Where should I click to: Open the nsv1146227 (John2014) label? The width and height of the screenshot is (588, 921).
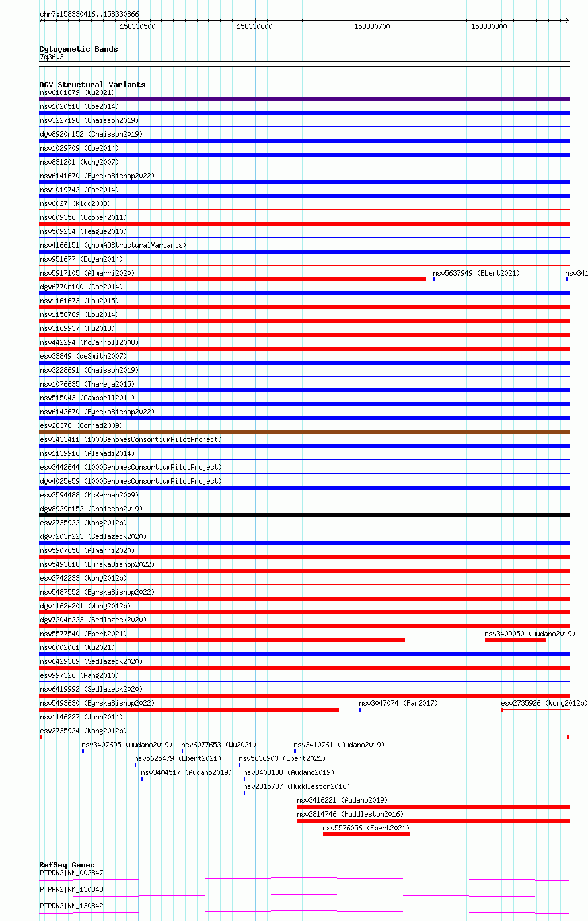[81, 717]
